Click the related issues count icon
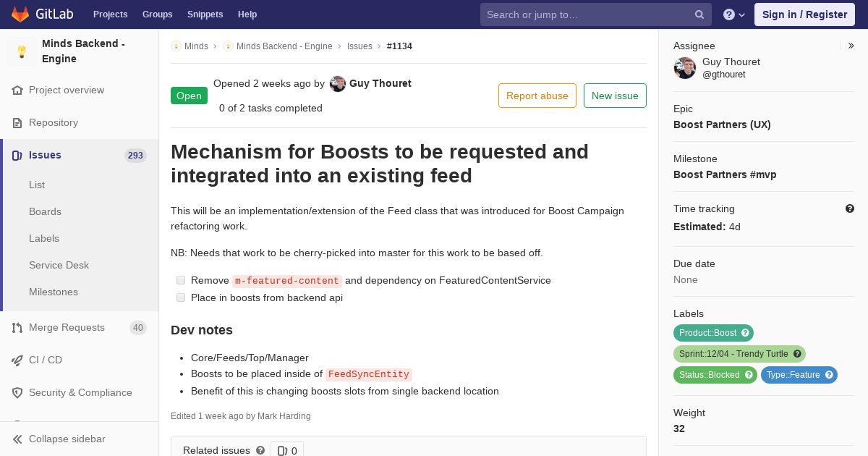 (x=282, y=451)
